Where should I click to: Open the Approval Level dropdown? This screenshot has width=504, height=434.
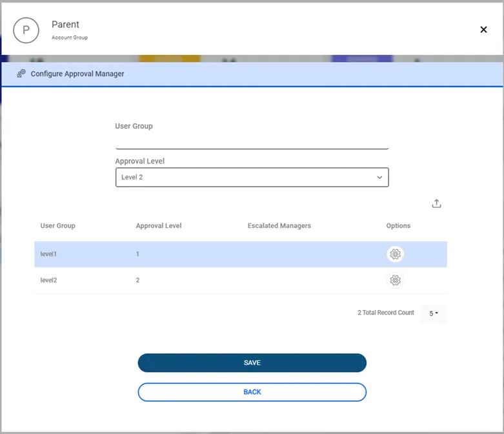(252, 177)
